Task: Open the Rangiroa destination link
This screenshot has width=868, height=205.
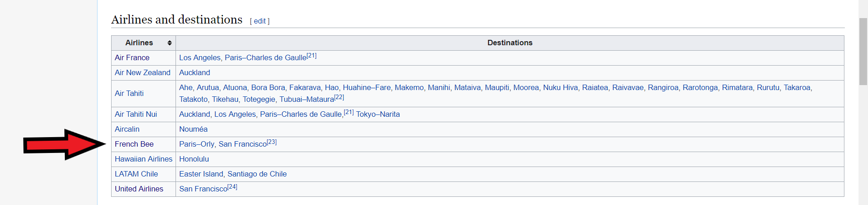Action: 663,87
